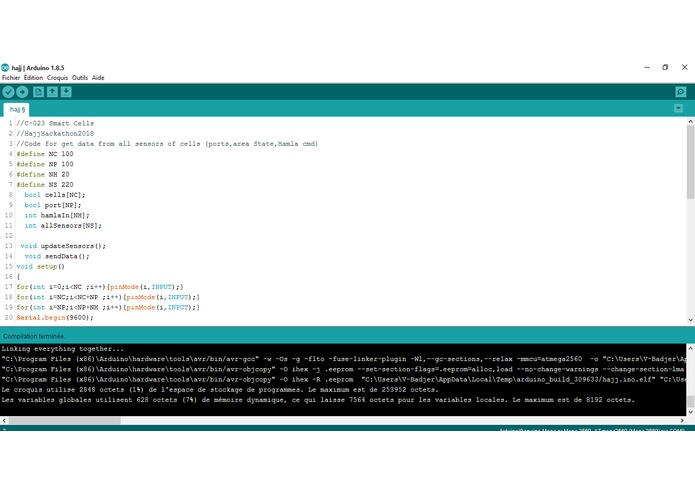Click the editor scroll down arrow
Image resolution: width=695 pixels, height=494 pixels.
click(x=691, y=320)
